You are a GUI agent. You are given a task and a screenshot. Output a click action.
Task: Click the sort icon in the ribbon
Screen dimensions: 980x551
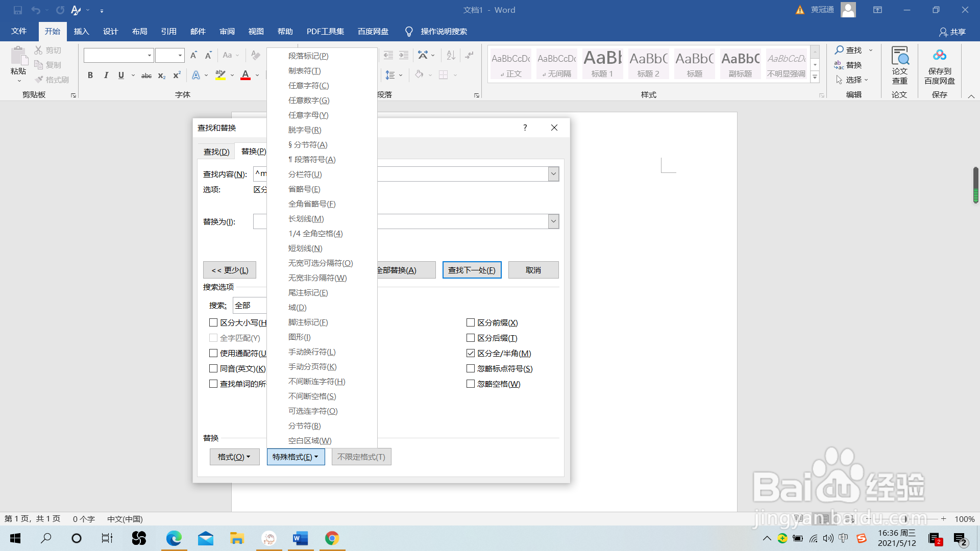point(451,55)
